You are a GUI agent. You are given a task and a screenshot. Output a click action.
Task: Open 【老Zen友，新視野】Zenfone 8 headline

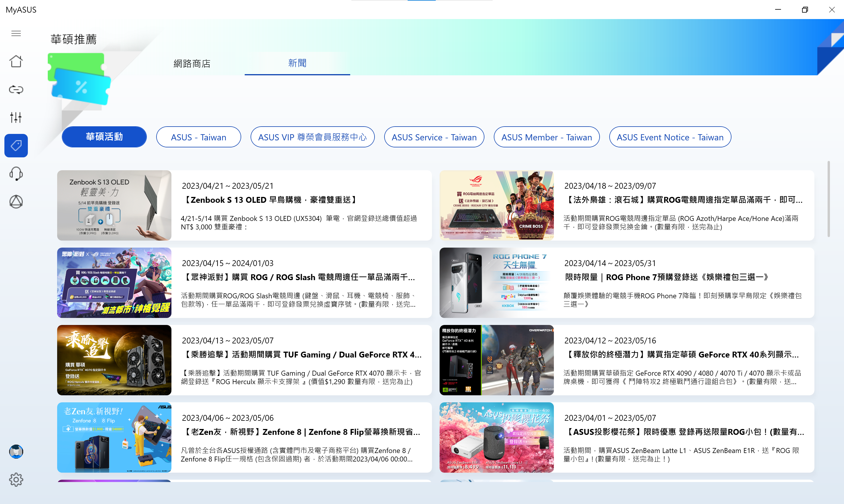tap(301, 432)
